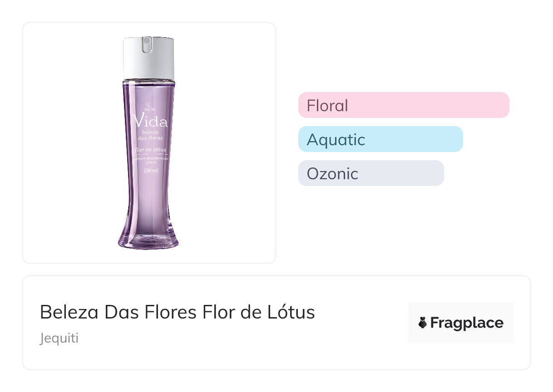Click the Fragplace wordmark text

point(466,323)
